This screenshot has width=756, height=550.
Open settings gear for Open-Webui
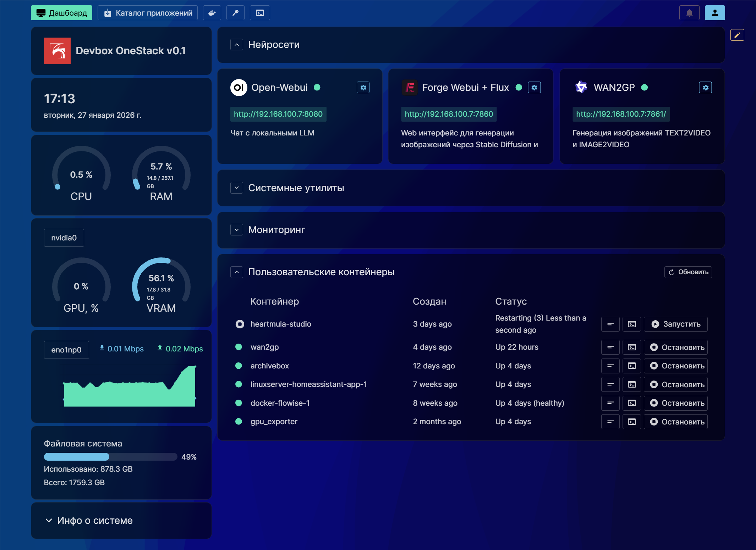click(363, 88)
